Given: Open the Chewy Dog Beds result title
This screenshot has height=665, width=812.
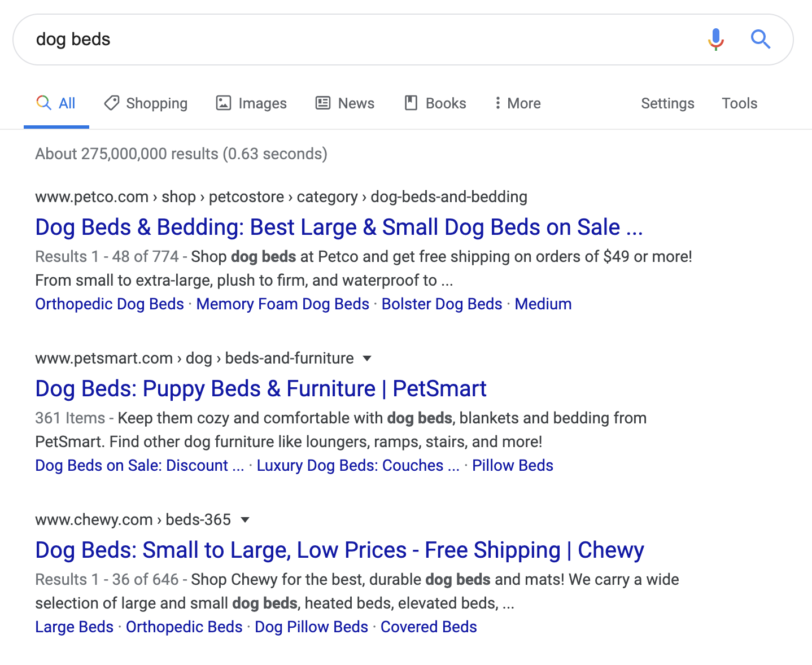Looking at the screenshot, I should [x=339, y=550].
